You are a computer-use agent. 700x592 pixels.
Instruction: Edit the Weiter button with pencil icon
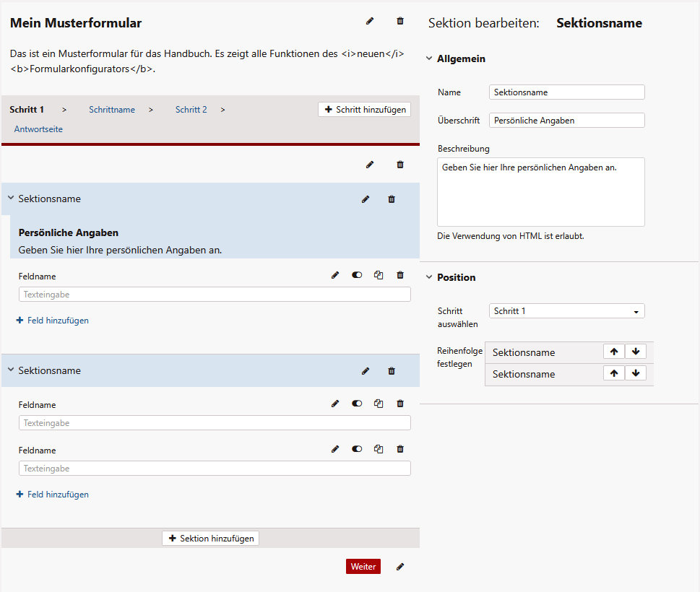[400, 567]
